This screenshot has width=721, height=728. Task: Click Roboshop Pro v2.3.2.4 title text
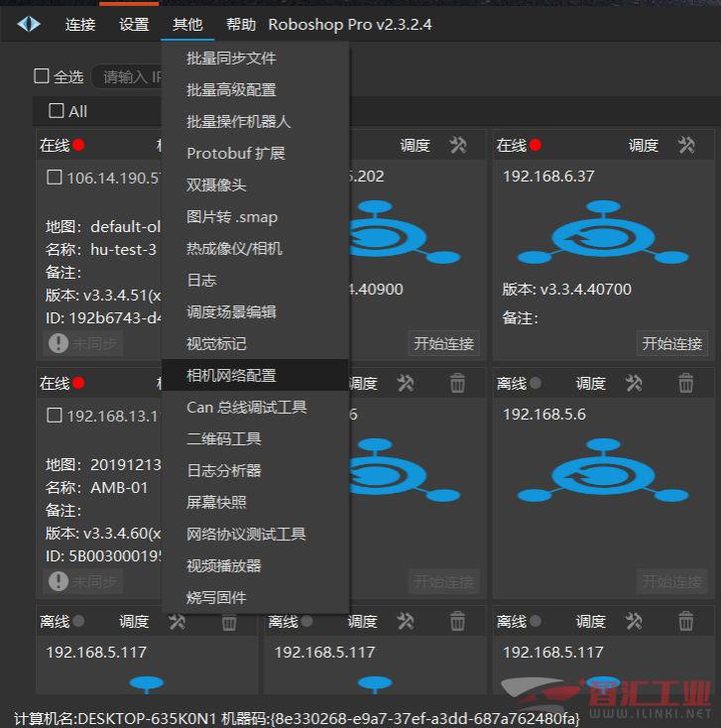(x=350, y=24)
